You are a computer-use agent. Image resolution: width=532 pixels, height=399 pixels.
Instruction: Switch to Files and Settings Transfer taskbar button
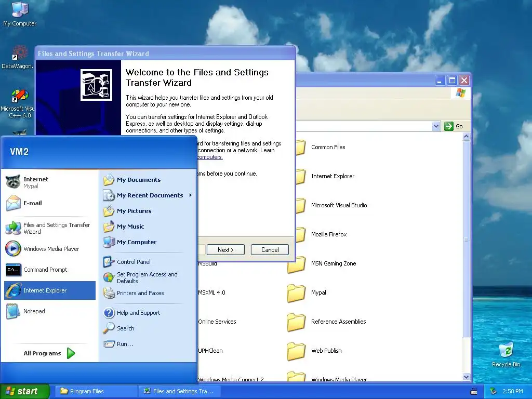point(180,391)
